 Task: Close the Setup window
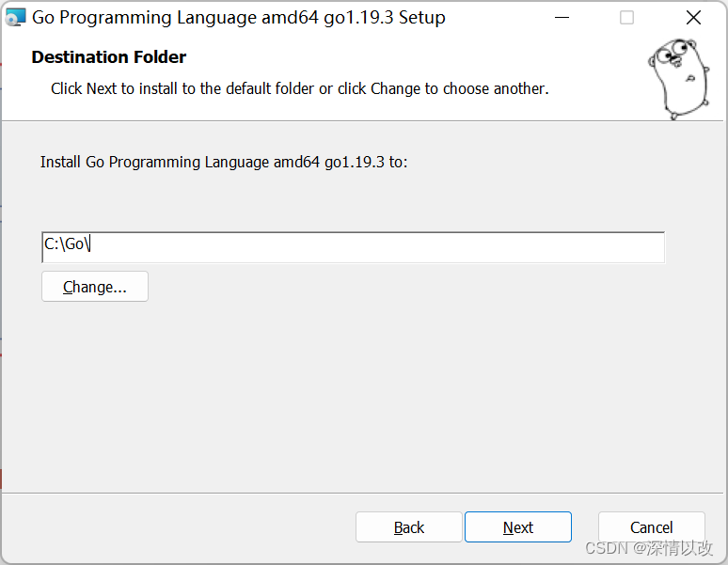coord(693,18)
